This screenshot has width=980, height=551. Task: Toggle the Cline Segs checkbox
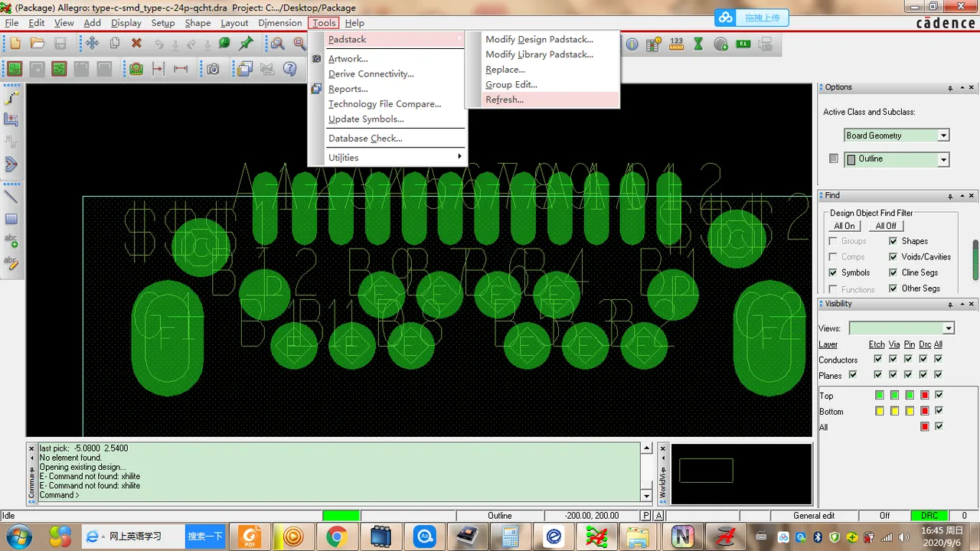[x=893, y=272]
